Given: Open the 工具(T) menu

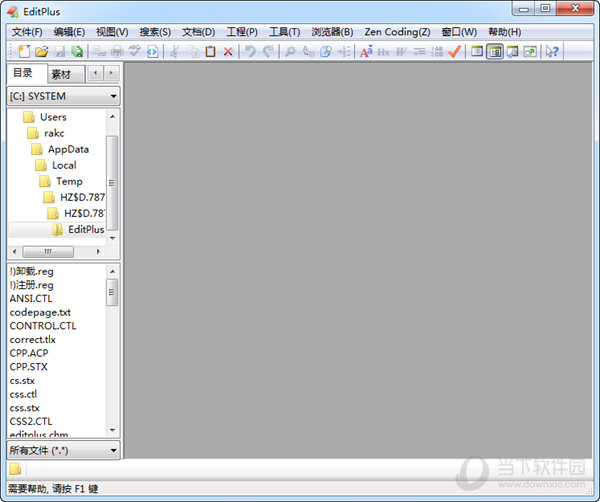Looking at the screenshot, I should 284,32.
